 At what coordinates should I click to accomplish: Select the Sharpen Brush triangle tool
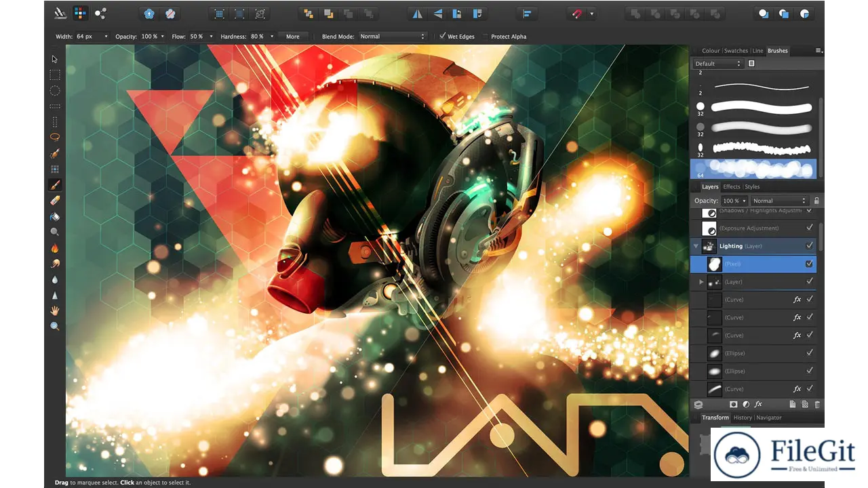(55, 296)
